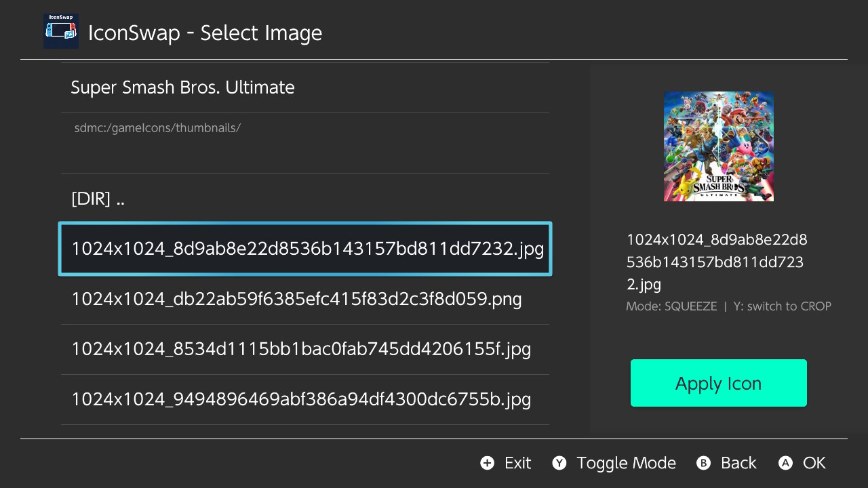Go up via the [DIR] .. entry
This screenshot has width=868, height=488.
pos(305,199)
